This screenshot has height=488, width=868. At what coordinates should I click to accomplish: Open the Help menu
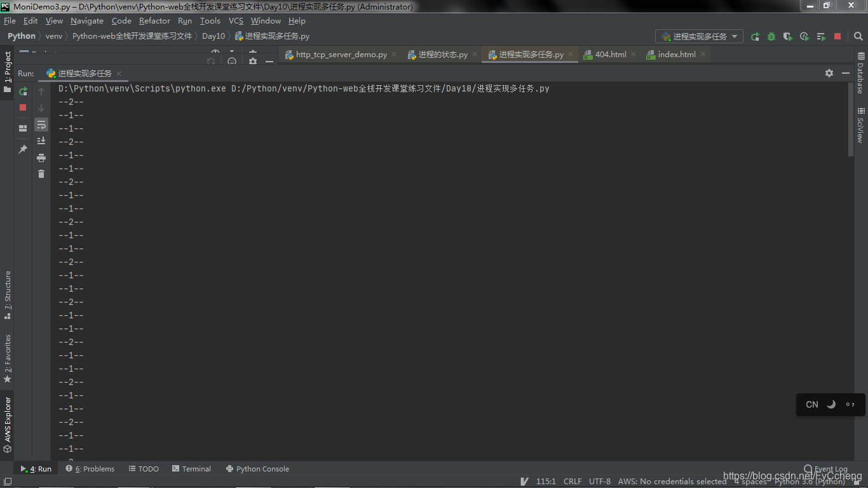297,21
